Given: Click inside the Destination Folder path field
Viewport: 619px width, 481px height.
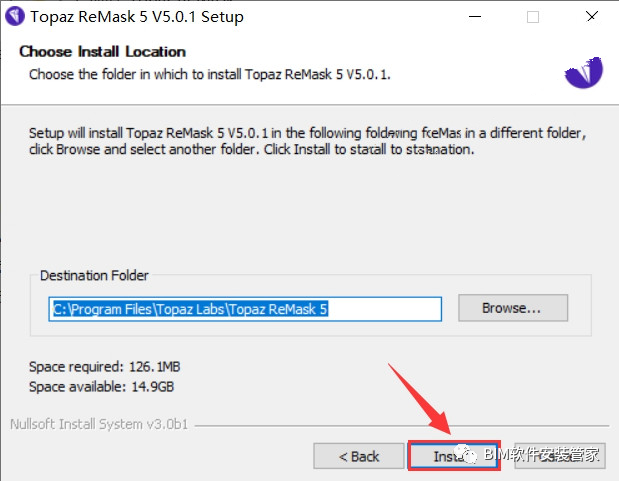Looking at the screenshot, I should point(245,309).
